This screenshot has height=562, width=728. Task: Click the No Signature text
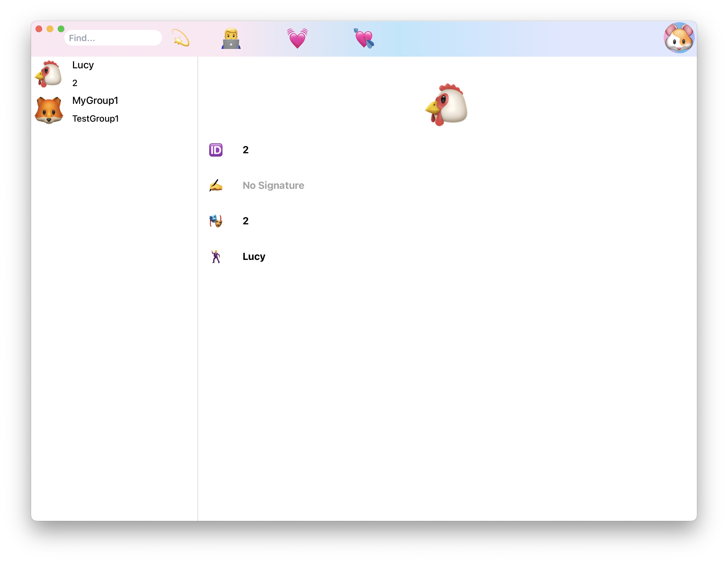[273, 185]
